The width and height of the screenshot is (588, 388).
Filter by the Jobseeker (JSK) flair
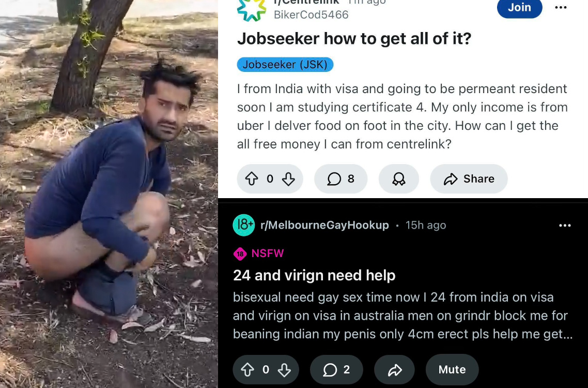[x=285, y=65]
